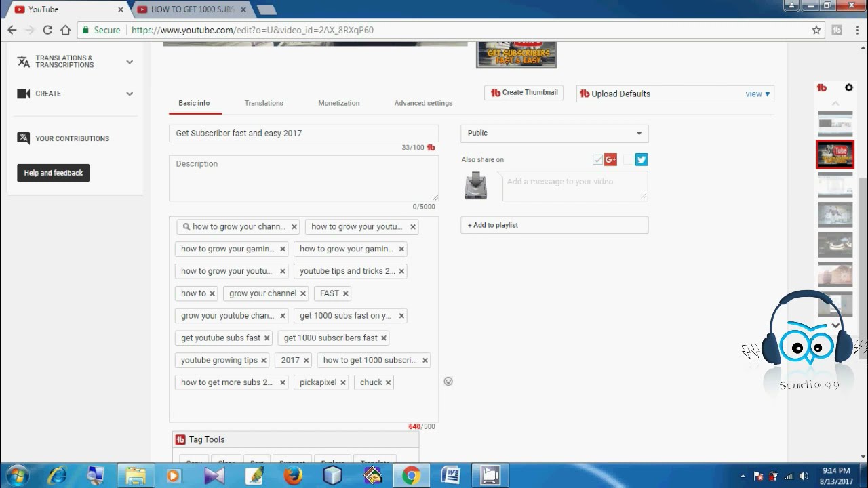The width and height of the screenshot is (868, 488).
Task: Remove the 'FAST' tag
Action: [346, 293]
